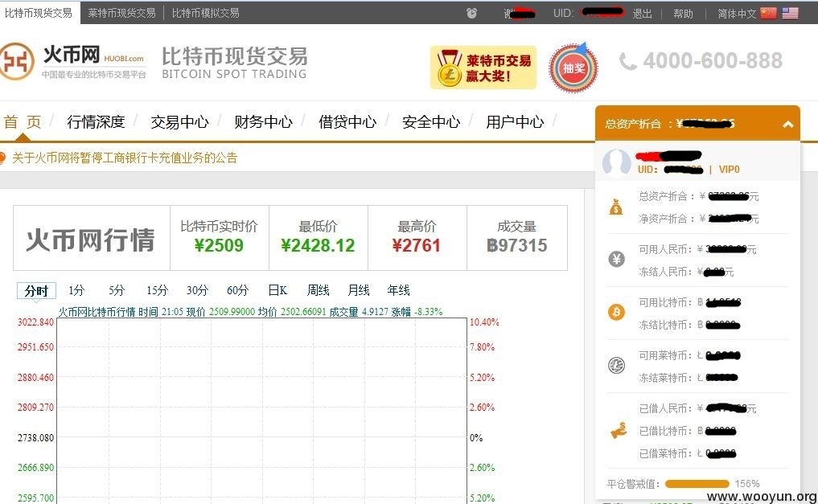Click the 简体中文 language link
The height and width of the screenshot is (504, 818).
point(737,14)
